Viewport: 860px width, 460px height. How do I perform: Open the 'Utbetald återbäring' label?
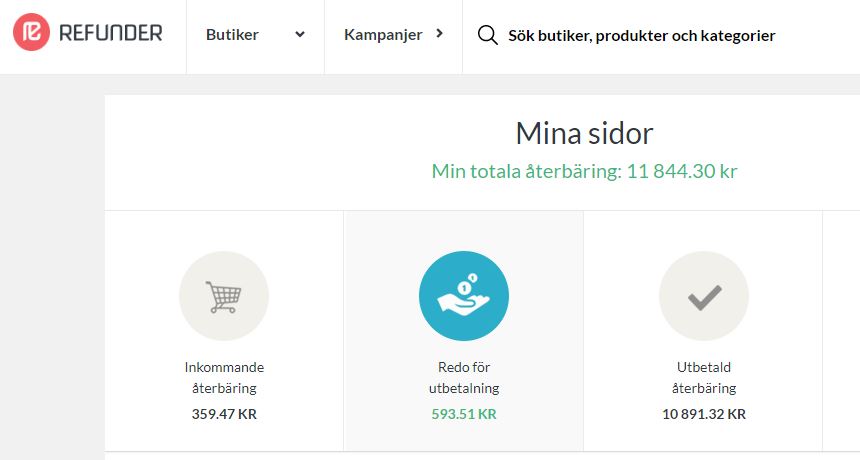coord(704,377)
